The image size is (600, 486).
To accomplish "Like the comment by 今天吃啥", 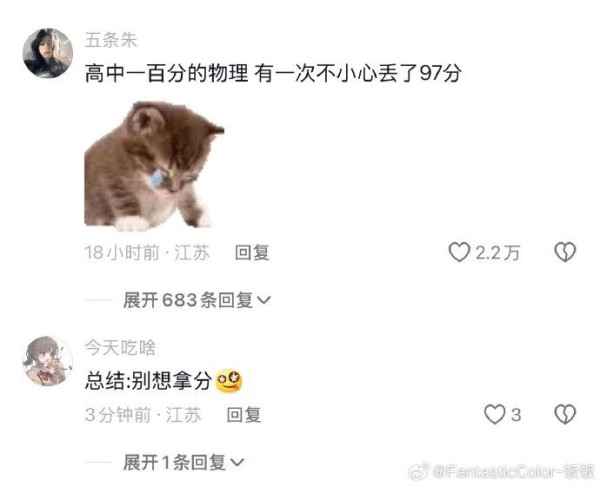I will coord(494,414).
